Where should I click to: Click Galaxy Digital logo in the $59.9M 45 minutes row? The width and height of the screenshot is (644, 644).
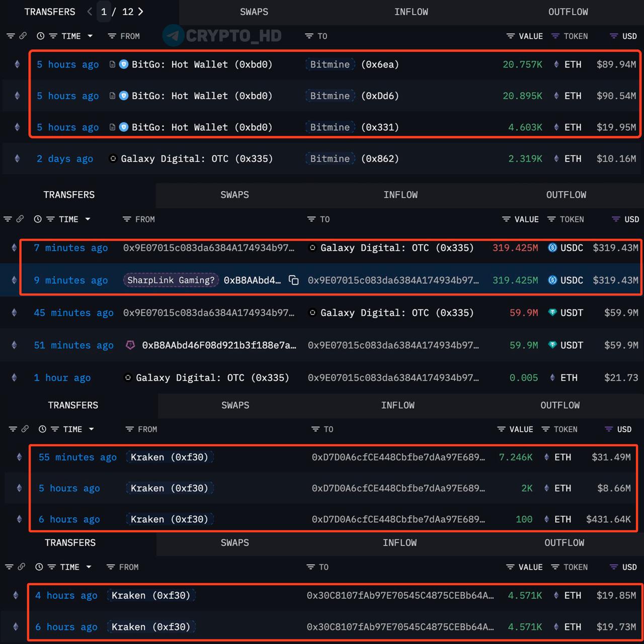pyautogui.click(x=312, y=312)
